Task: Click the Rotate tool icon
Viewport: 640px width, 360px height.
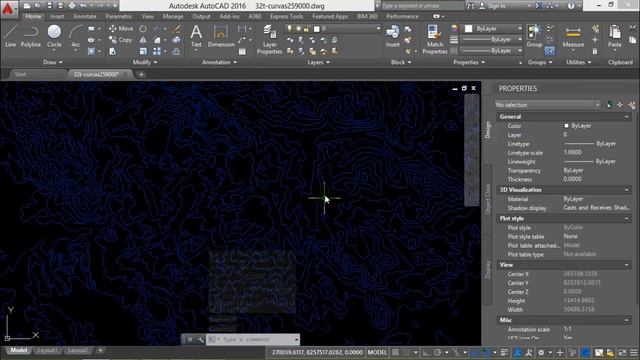Action: [x=143, y=29]
